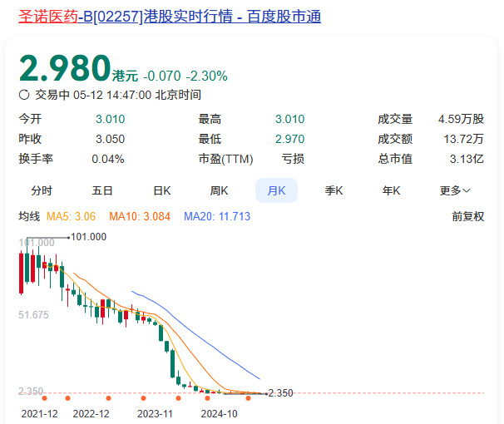This screenshot has width=504, height=424.
Task: Click the 2.350 low price annotation
Action: 280,393
